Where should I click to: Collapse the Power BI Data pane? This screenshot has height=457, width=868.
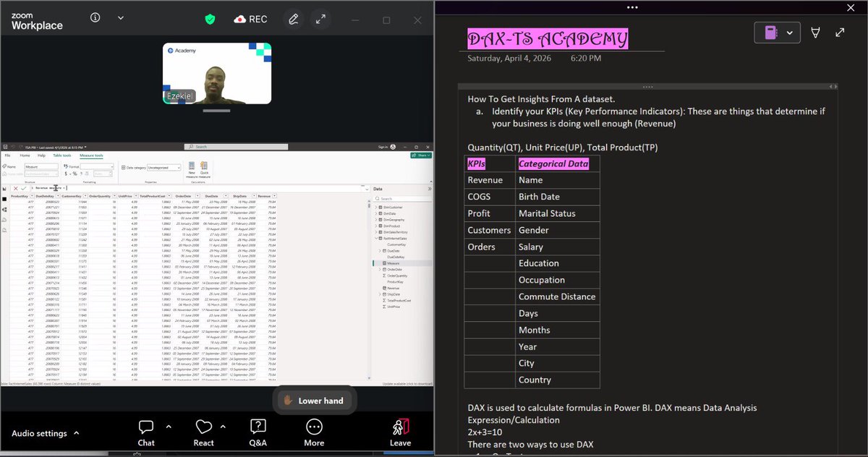pos(430,189)
